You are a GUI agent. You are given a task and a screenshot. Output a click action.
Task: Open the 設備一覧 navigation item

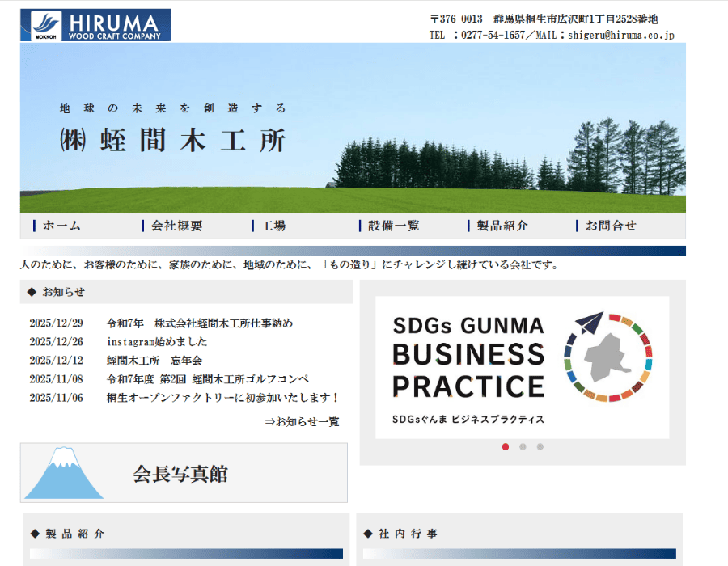(393, 226)
